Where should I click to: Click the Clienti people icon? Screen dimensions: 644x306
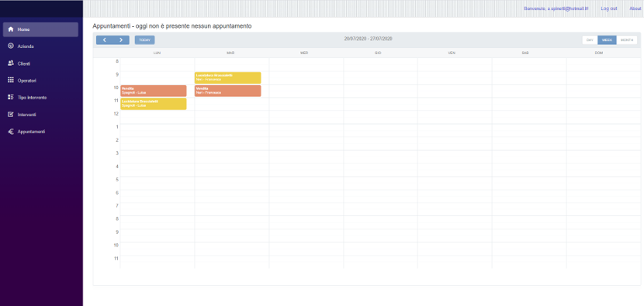pyautogui.click(x=11, y=64)
